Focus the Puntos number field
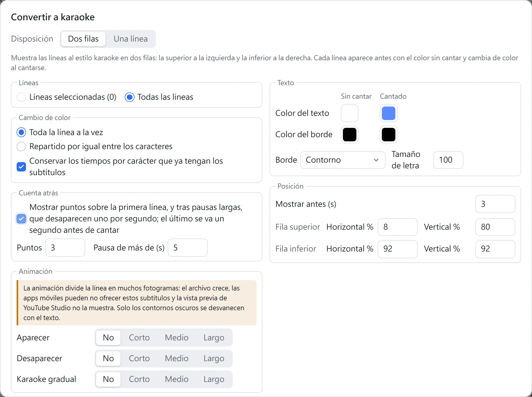This screenshot has width=532, height=397. pyautogui.click(x=65, y=248)
